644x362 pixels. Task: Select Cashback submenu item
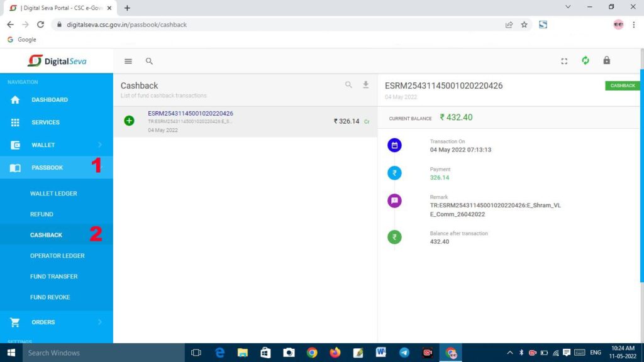(x=46, y=235)
